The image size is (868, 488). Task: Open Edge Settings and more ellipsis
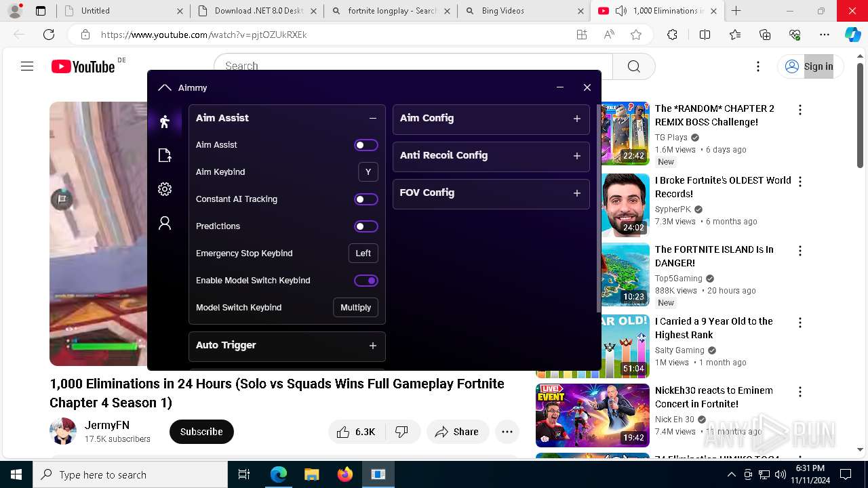(824, 35)
